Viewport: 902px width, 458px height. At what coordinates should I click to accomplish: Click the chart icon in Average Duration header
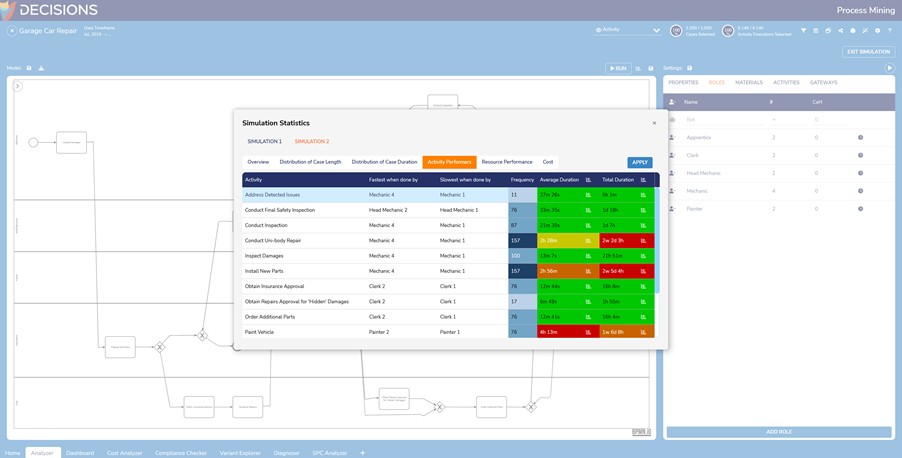click(588, 180)
